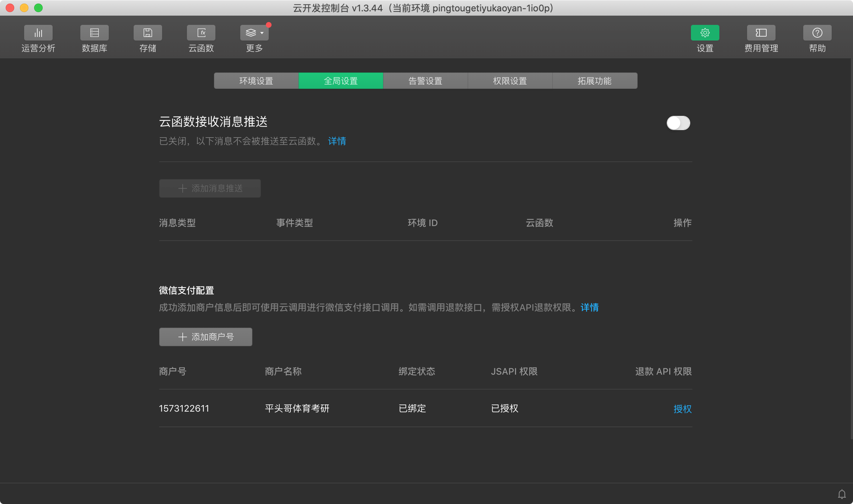Enable 云函数接收消息推送 toggle switch
This screenshot has height=504, width=853.
coord(678,123)
